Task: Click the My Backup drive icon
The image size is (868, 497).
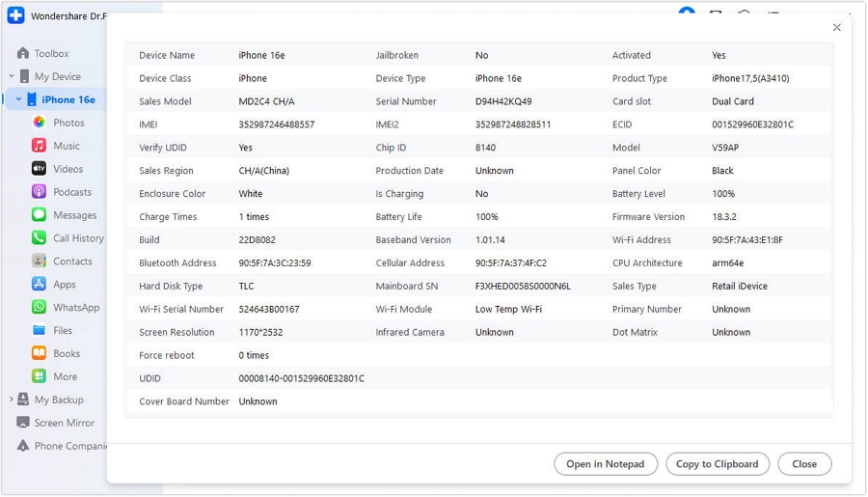Action: pos(23,400)
